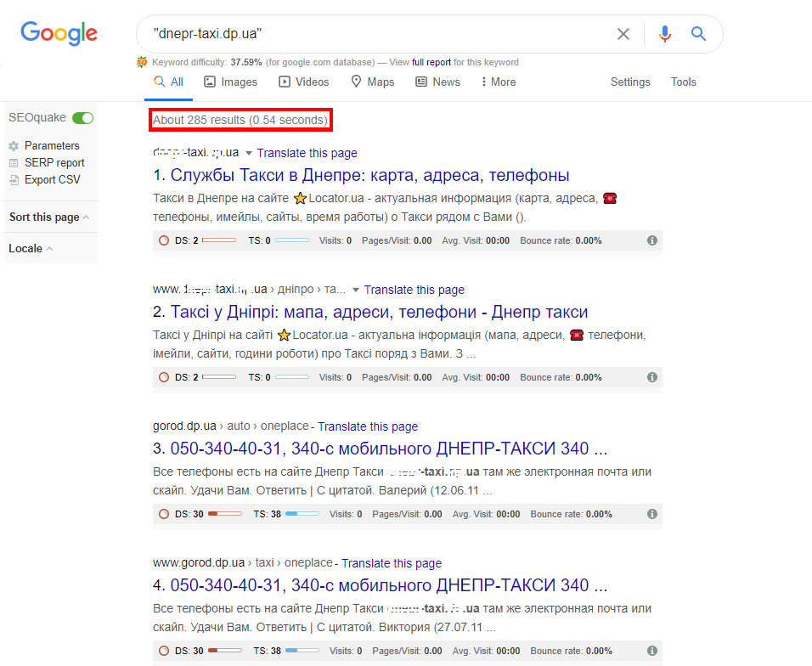
Task: Click the DS circle icon for result 4
Action: click(164, 651)
